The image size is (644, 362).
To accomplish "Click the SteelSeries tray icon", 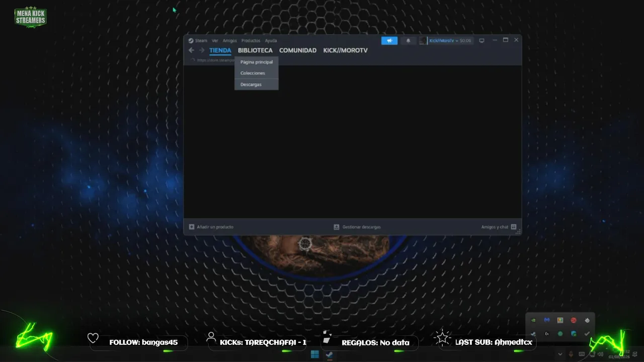I will pos(587,320).
